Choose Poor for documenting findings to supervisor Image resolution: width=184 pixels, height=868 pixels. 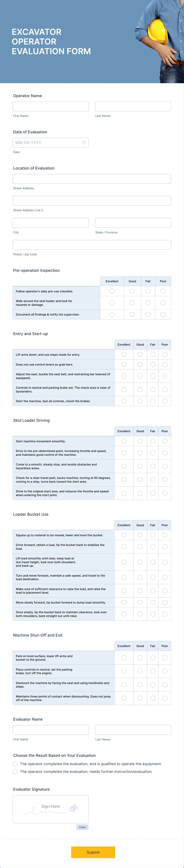[163, 314]
